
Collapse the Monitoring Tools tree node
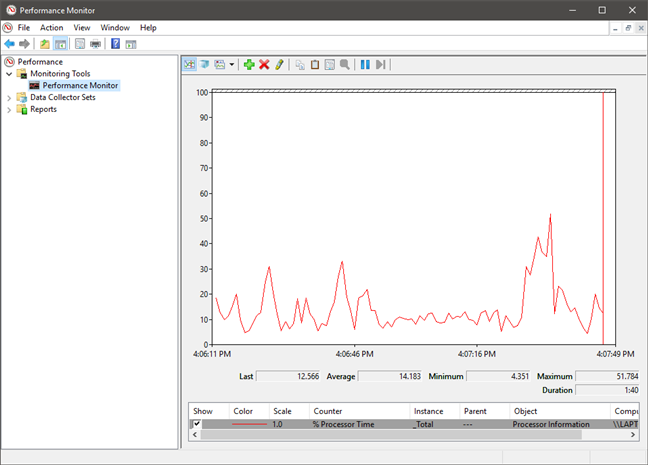pyautogui.click(x=10, y=74)
